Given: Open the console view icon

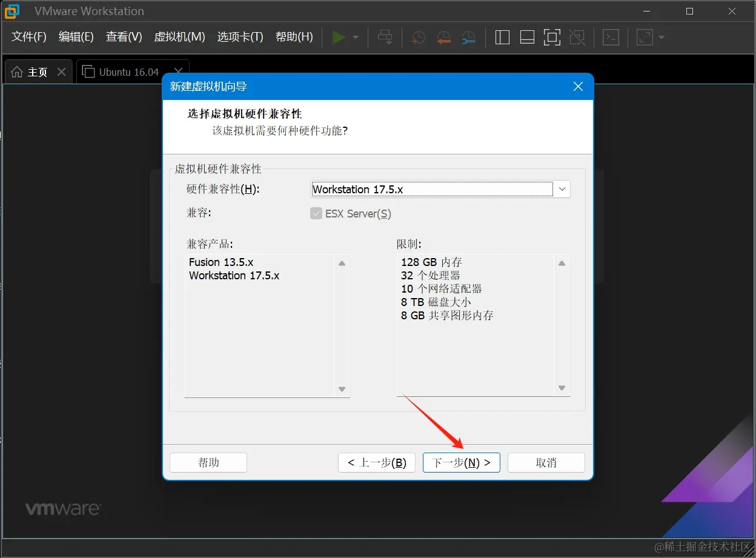Looking at the screenshot, I should coord(611,37).
